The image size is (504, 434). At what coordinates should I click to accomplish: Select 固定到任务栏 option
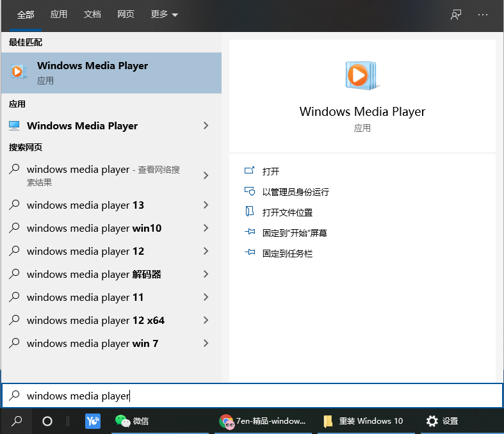[287, 253]
